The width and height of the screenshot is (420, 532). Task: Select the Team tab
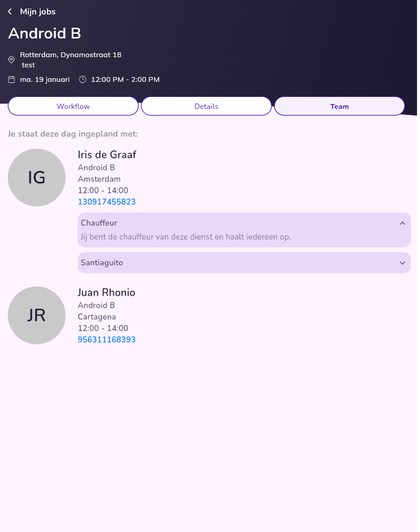coord(339,107)
